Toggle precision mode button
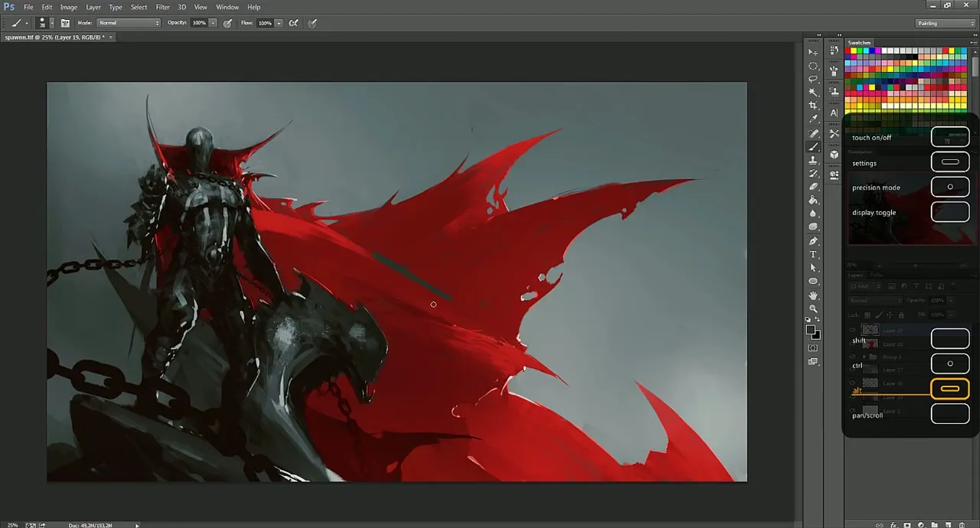This screenshot has height=528, width=980. pyautogui.click(x=949, y=187)
